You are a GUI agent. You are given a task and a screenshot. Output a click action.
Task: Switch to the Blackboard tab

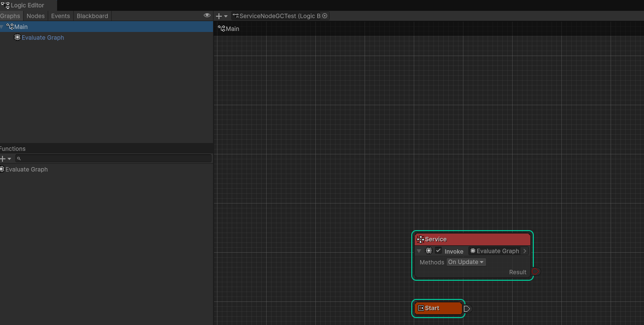92,16
